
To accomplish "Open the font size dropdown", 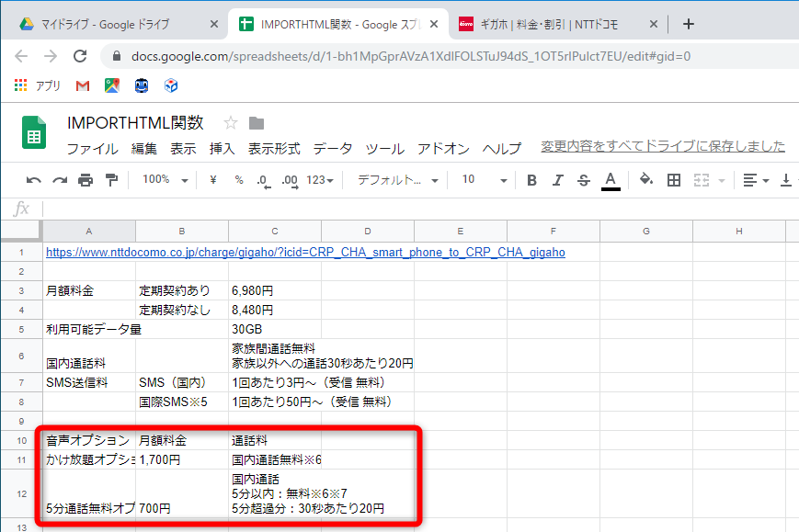I will 482,180.
